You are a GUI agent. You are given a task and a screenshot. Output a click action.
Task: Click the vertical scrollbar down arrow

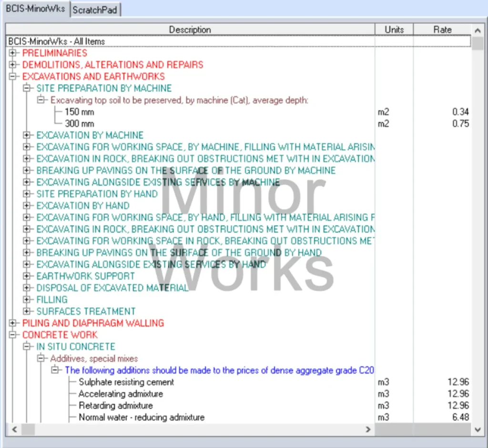click(x=478, y=429)
